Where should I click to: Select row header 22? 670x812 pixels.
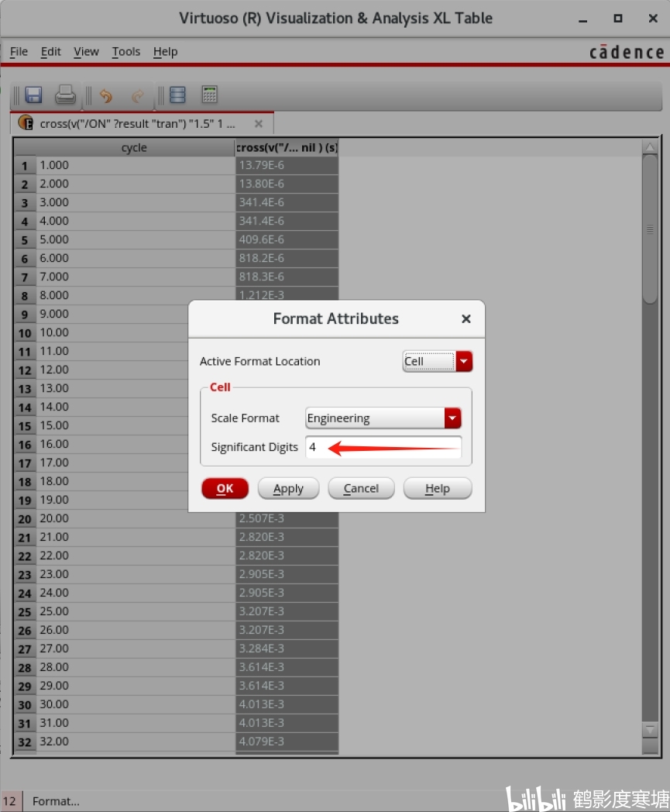pos(24,556)
